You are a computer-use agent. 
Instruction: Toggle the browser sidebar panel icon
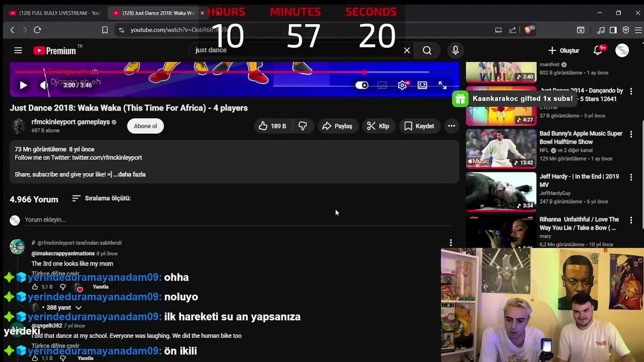pyautogui.click(x=613, y=30)
